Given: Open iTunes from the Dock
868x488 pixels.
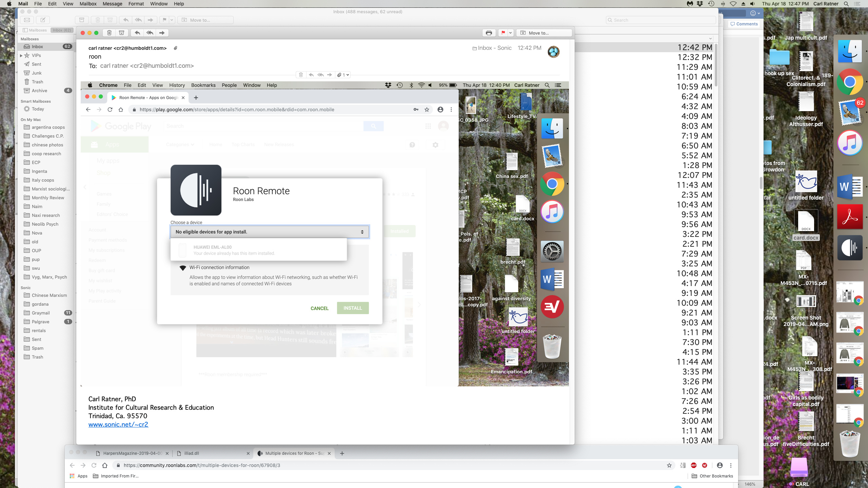Looking at the screenshot, I should click(x=849, y=143).
